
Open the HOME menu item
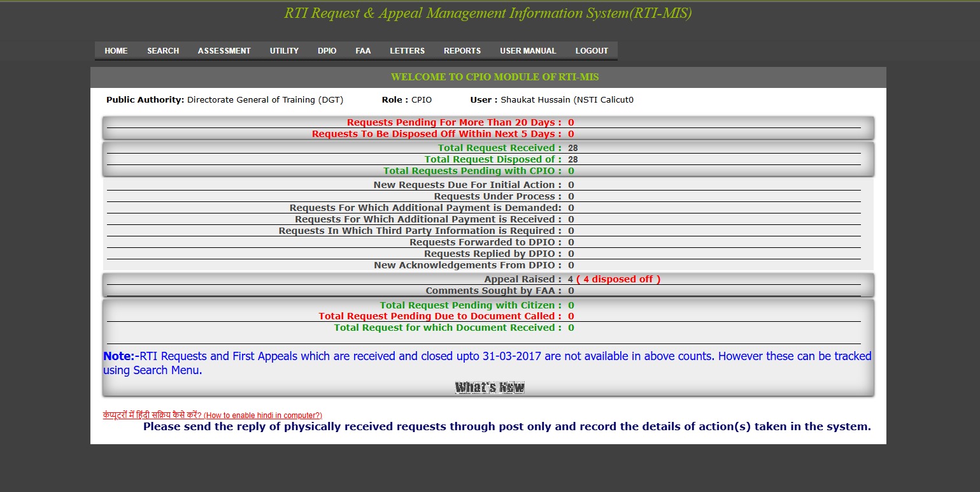tap(116, 51)
